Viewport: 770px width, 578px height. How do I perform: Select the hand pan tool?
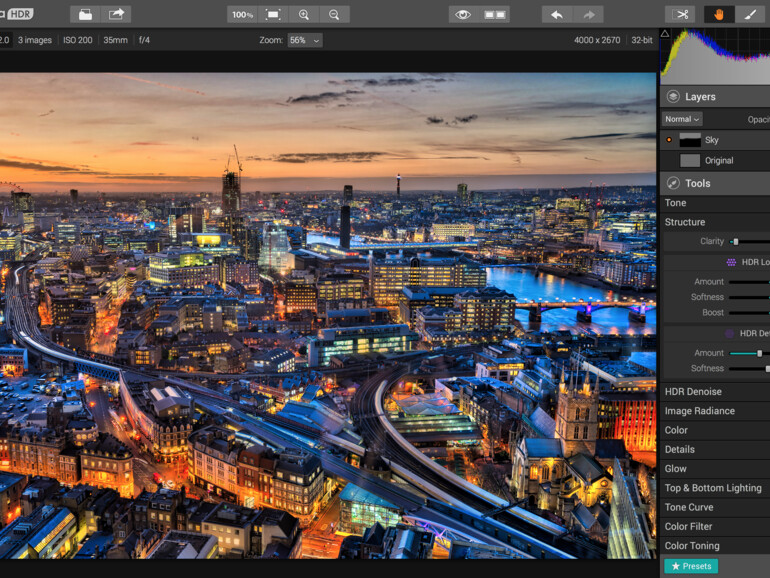pyautogui.click(x=719, y=14)
